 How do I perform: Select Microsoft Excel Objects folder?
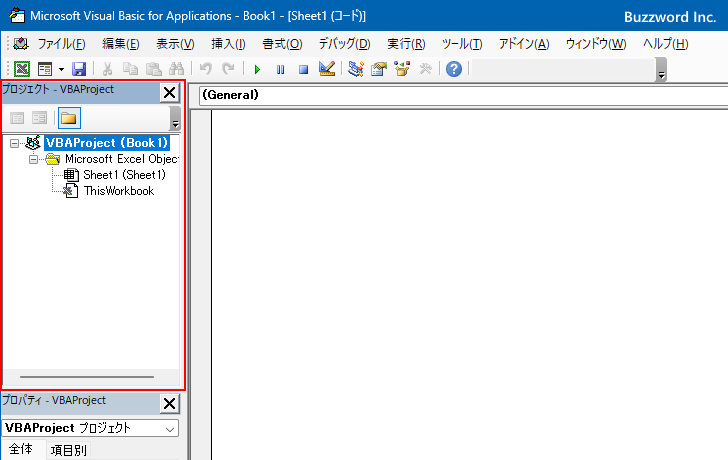(x=121, y=159)
